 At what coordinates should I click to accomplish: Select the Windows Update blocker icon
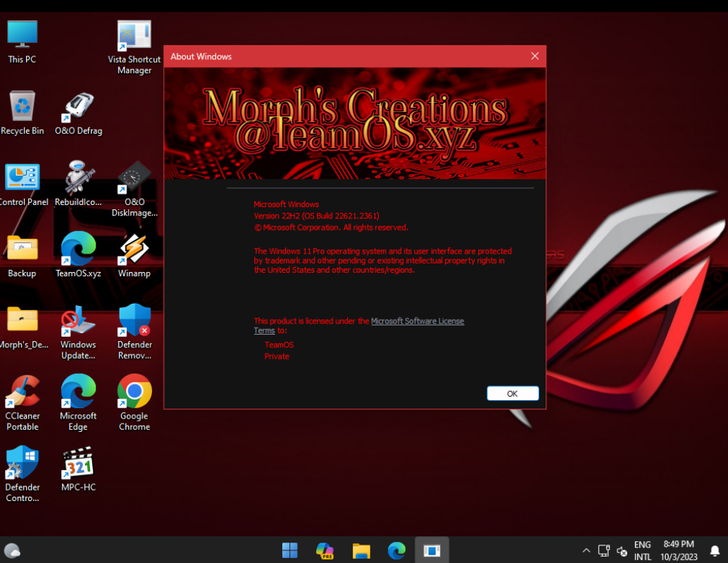pos(78,332)
